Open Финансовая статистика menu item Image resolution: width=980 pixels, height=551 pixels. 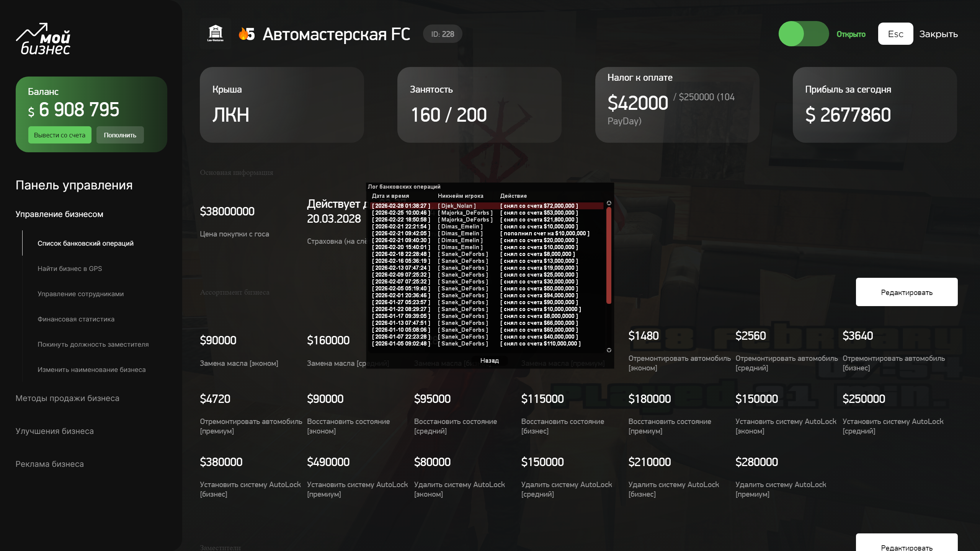tap(76, 319)
